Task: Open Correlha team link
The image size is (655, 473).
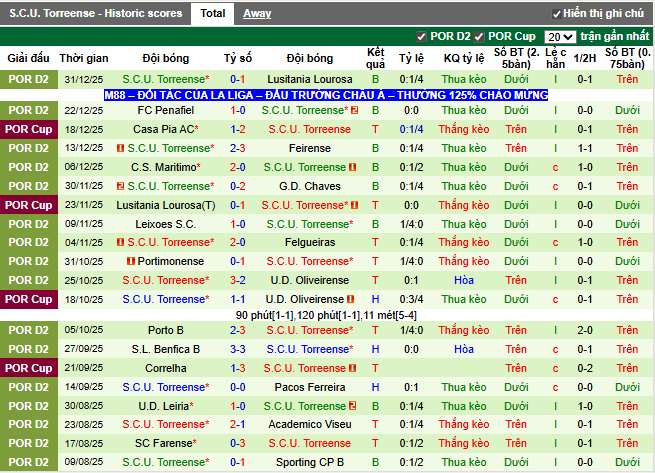Action: 166,368
